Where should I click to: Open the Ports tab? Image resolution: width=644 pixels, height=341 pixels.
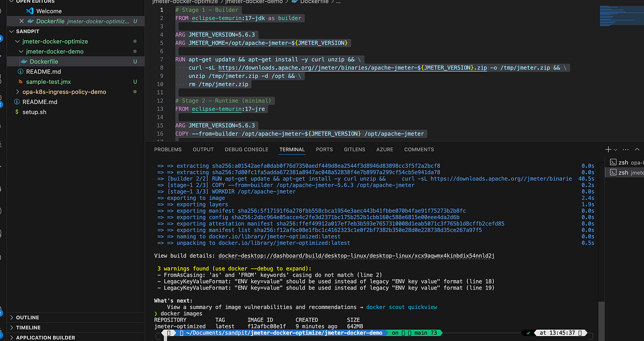(324, 150)
